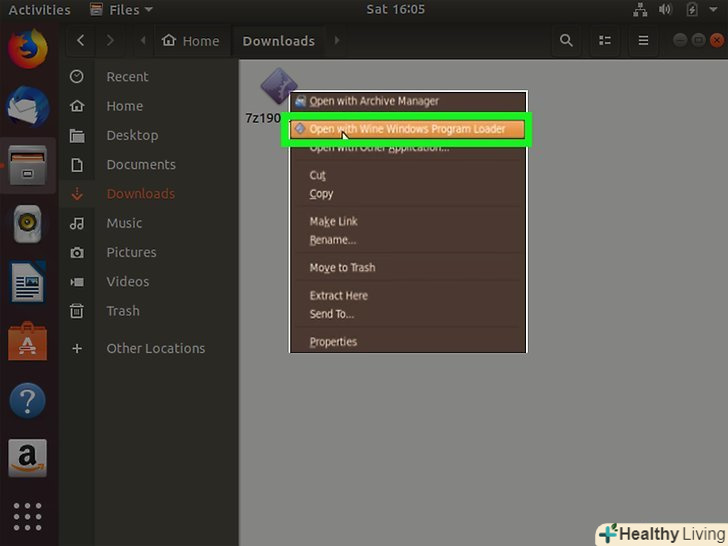This screenshot has width=728, height=546.
Task: Open Rhythmbox speaker icon in dock
Action: 27,224
